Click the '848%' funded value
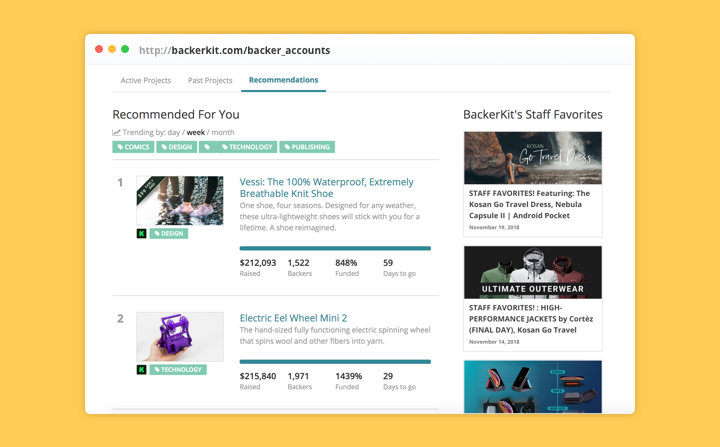This screenshot has height=447, width=720. pyautogui.click(x=346, y=263)
